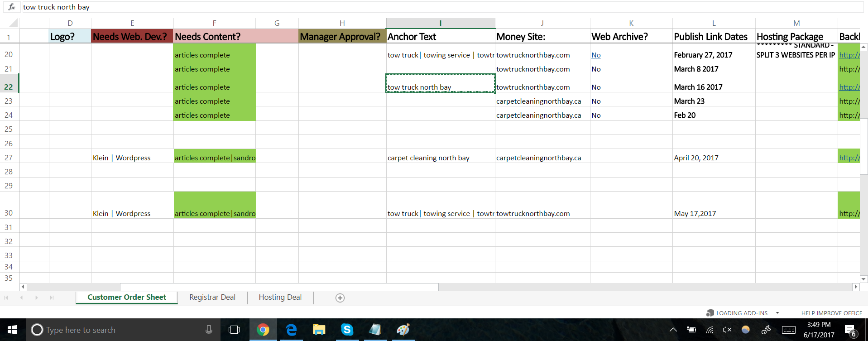This screenshot has width=868, height=341.
Task: Click the fx insert function icon
Action: coord(12,7)
